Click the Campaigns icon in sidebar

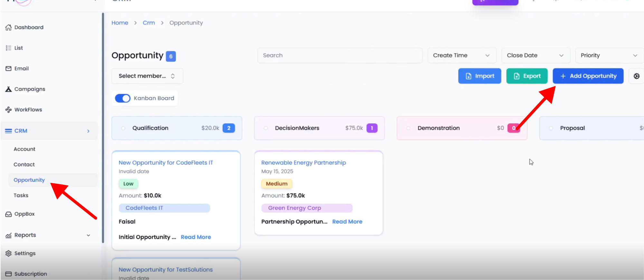pos(8,89)
